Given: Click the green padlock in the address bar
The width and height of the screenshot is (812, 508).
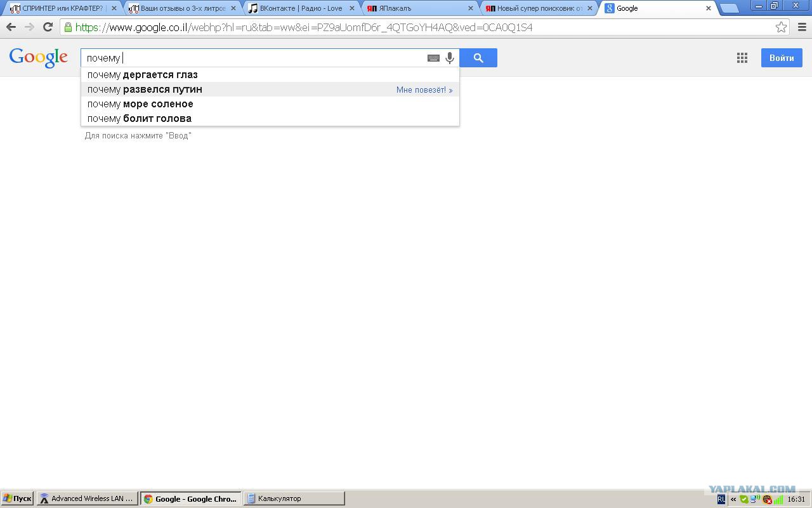Looking at the screenshot, I should point(68,27).
